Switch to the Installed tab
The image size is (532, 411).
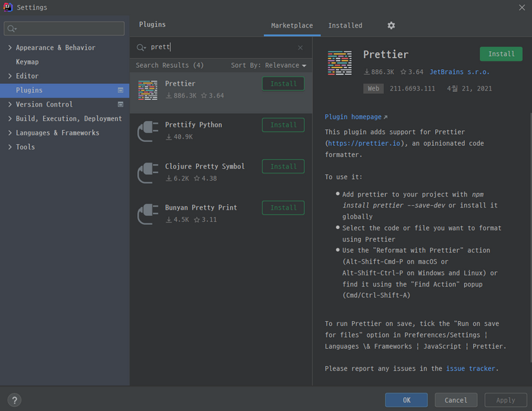click(x=345, y=26)
